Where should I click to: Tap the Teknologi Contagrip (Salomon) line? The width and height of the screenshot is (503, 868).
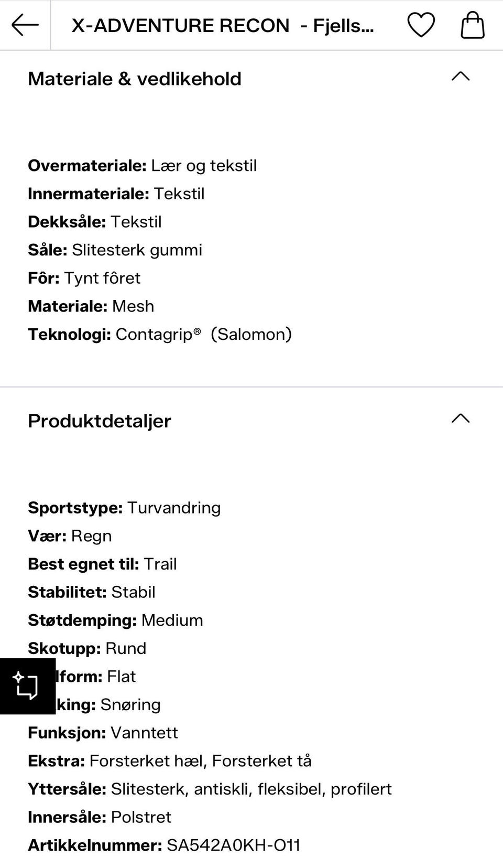click(x=160, y=334)
